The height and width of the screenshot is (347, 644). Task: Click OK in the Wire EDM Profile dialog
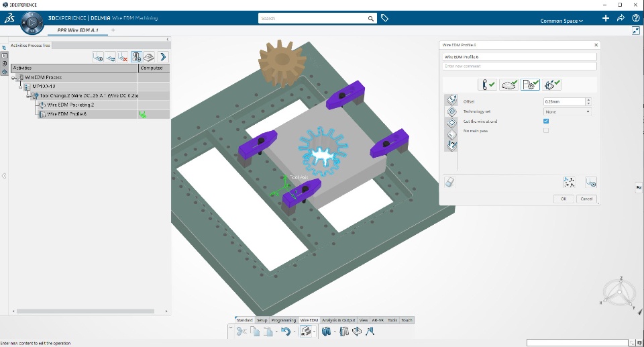[563, 199]
